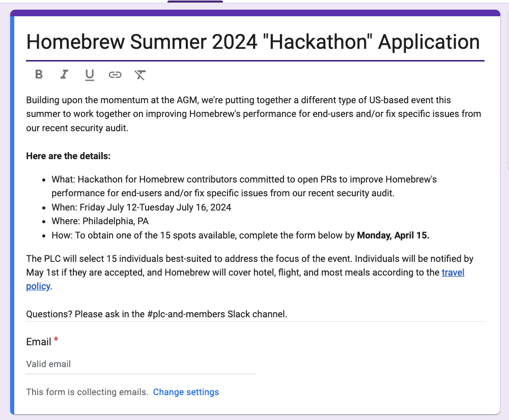Apply italic formatting using the toolbar
The height and width of the screenshot is (420, 509).
(x=64, y=74)
